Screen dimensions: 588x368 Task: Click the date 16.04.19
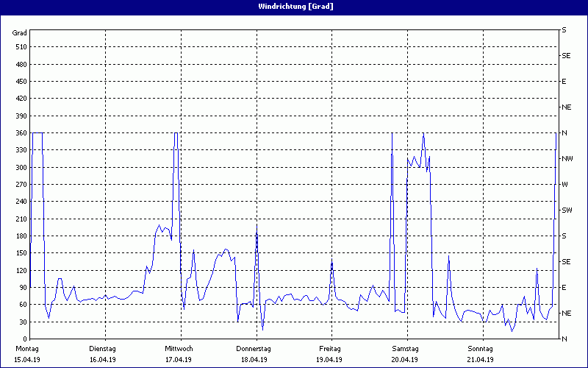103,359
